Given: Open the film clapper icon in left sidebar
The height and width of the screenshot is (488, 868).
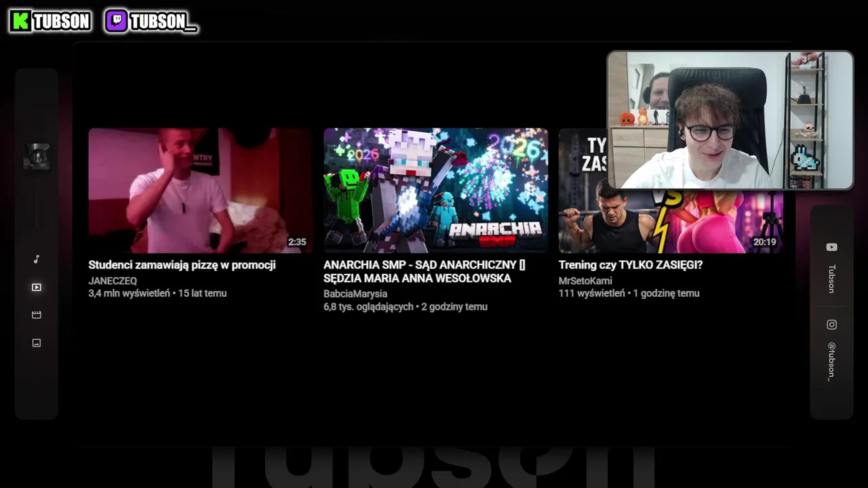Looking at the screenshot, I should (37, 314).
